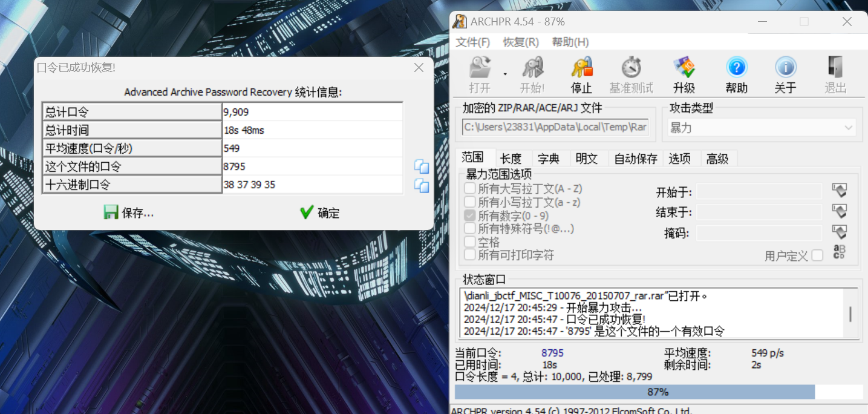The height and width of the screenshot is (414, 868).
Task: Open the 恢复(R) menu
Action: (521, 42)
